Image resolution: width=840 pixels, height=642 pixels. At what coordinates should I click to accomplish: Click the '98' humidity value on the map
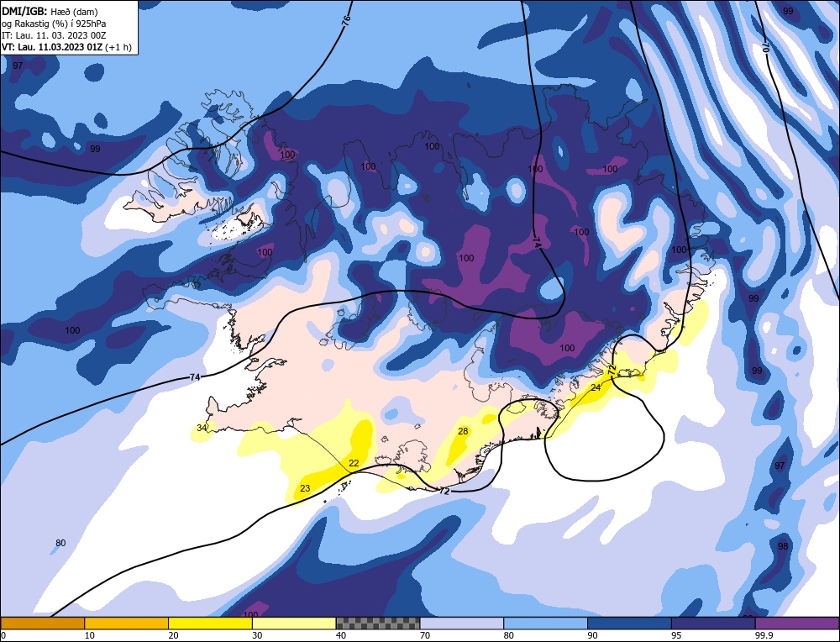(x=783, y=546)
